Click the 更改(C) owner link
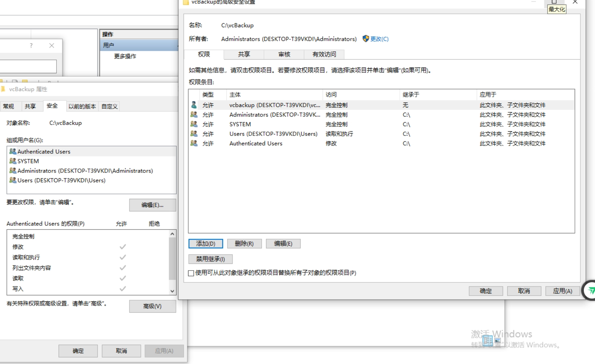The width and height of the screenshot is (595, 364). 379,39
